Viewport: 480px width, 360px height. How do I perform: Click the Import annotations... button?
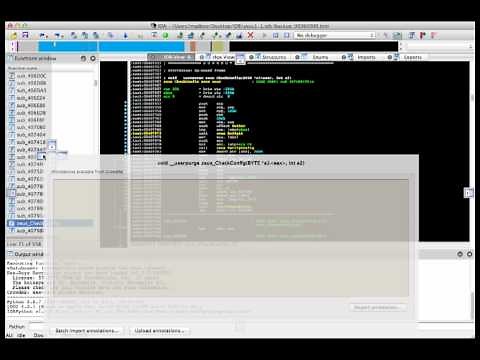point(378,307)
